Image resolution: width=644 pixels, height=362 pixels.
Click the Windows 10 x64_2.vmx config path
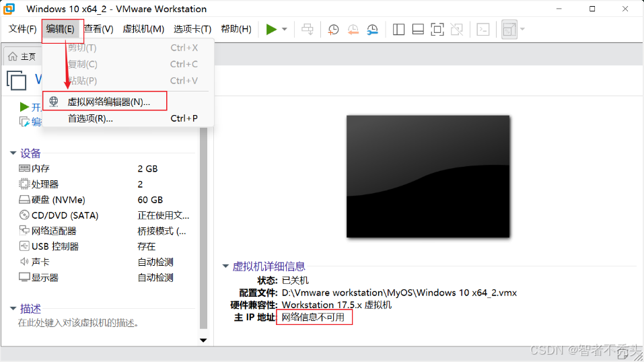click(x=399, y=293)
